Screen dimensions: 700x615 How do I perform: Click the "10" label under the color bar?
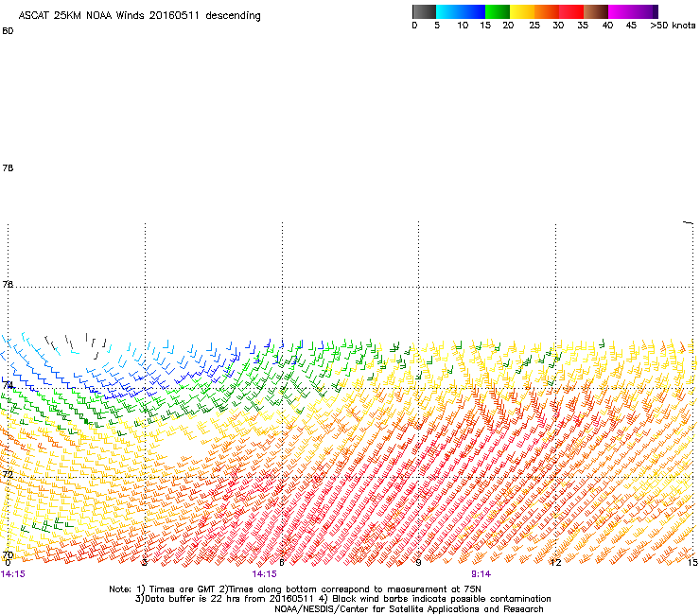tap(463, 26)
